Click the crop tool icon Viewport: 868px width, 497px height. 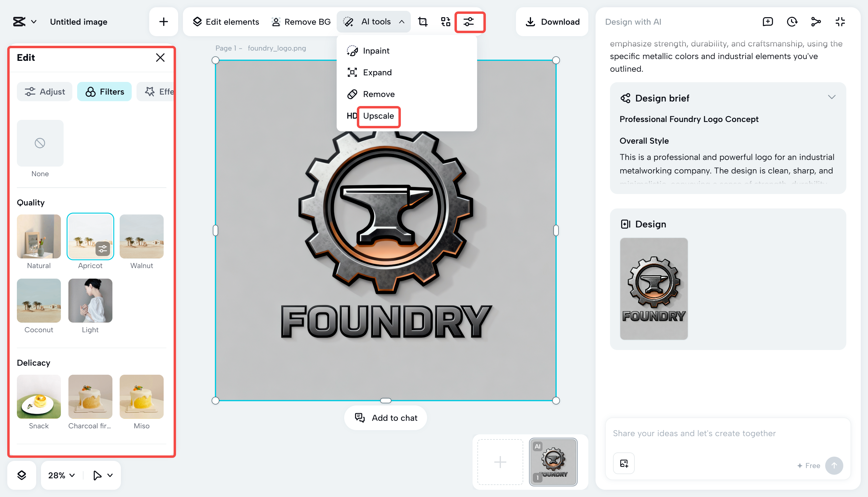point(423,22)
